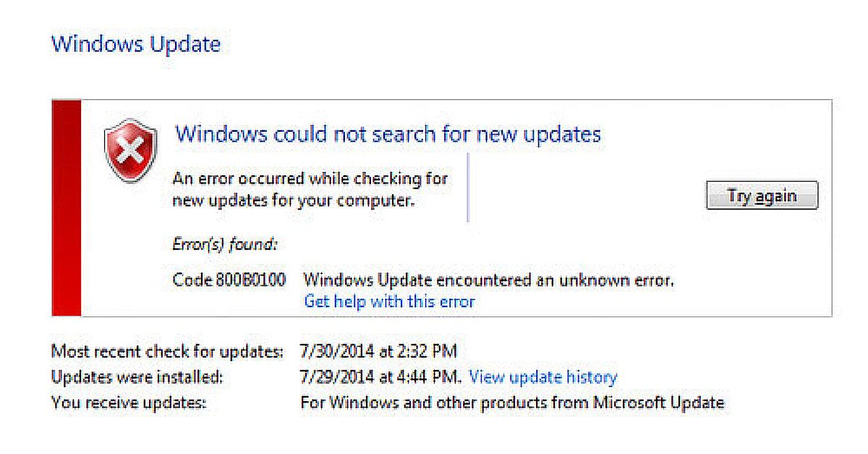Click the vertical divider beside the error description
Screen dimensions: 868x454
coord(468,187)
